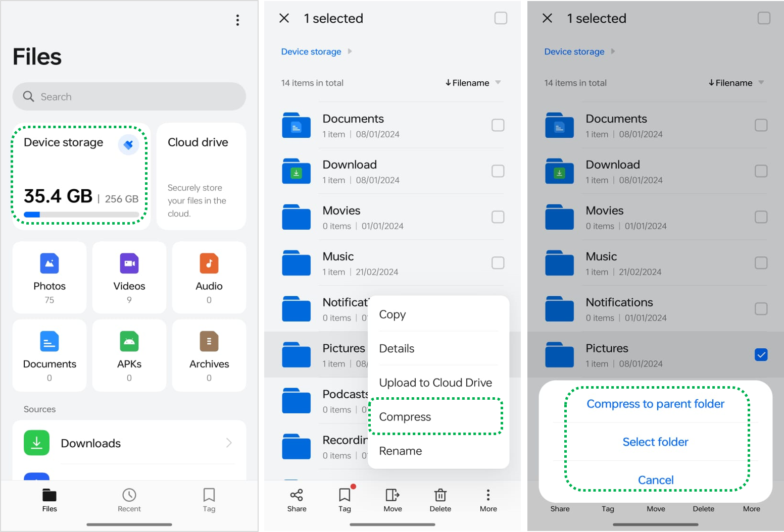Image resolution: width=784 pixels, height=532 pixels.
Task: Toggle the select-all checkbox beside '1 selected'
Action: pyautogui.click(x=501, y=18)
